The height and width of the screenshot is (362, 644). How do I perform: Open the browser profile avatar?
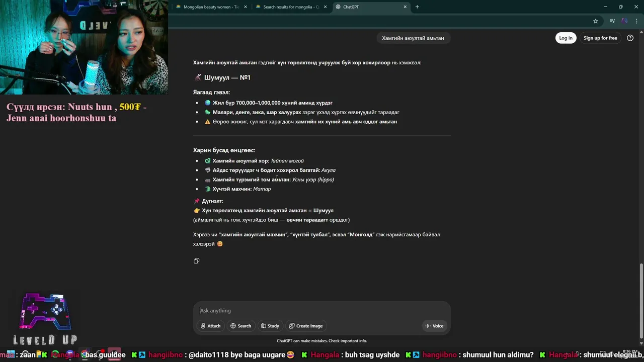624,21
